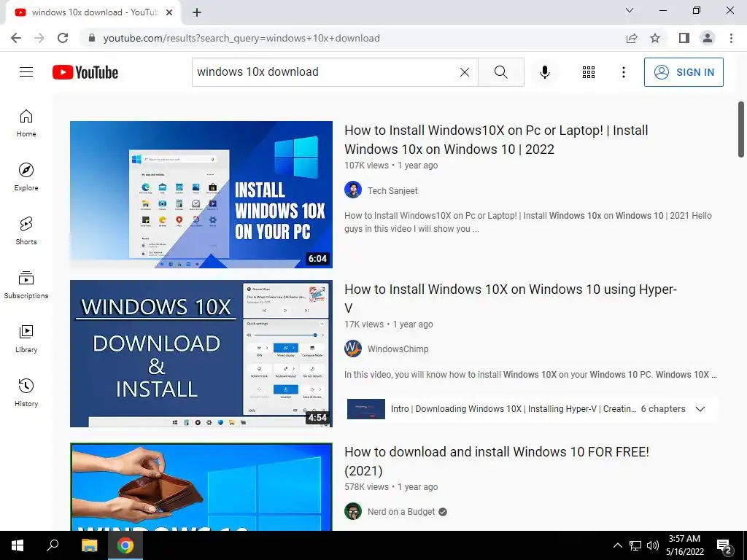The width and height of the screenshot is (747, 560).
Task: Open the WindowsChimp channel name
Action: 398,349
